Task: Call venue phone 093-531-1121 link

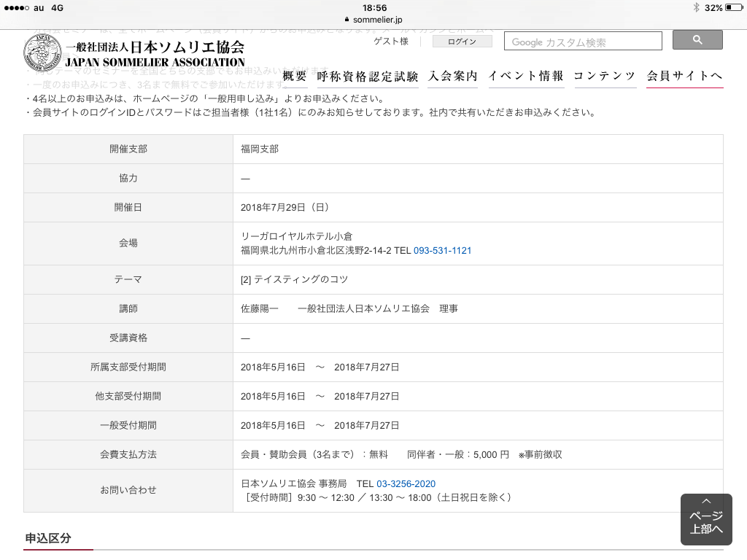Action: 442,251
